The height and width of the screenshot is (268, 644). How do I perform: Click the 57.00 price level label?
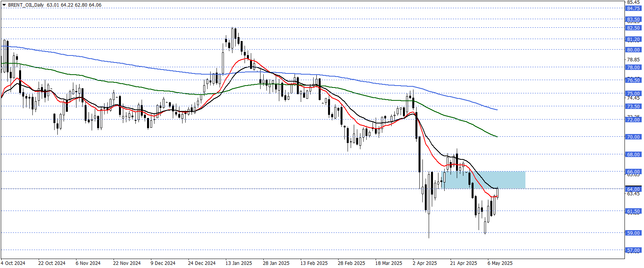click(633, 250)
